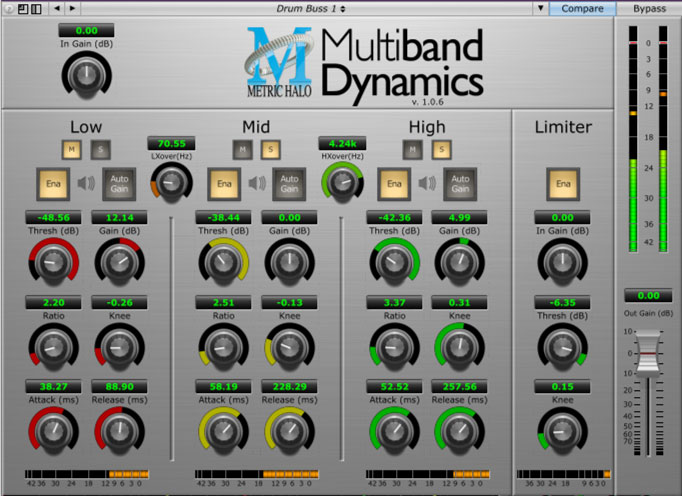Click the Mid band Release knob
This screenshot has height=496, width=682.
point(290,431)
